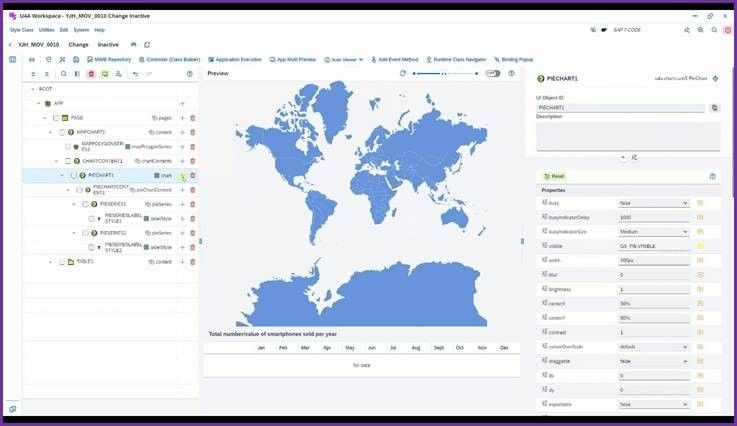The width and height of the screenshot is (737, 426).
Task: Go back with the arrow before YJH_MOV_0010
Action: (x=10, y=45)
